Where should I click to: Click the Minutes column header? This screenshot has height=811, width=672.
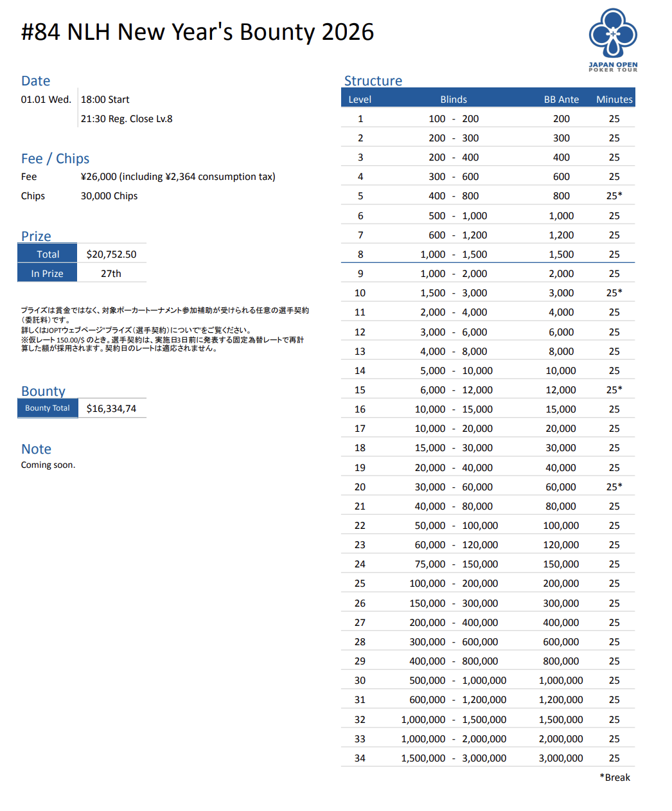pos(614,99)
